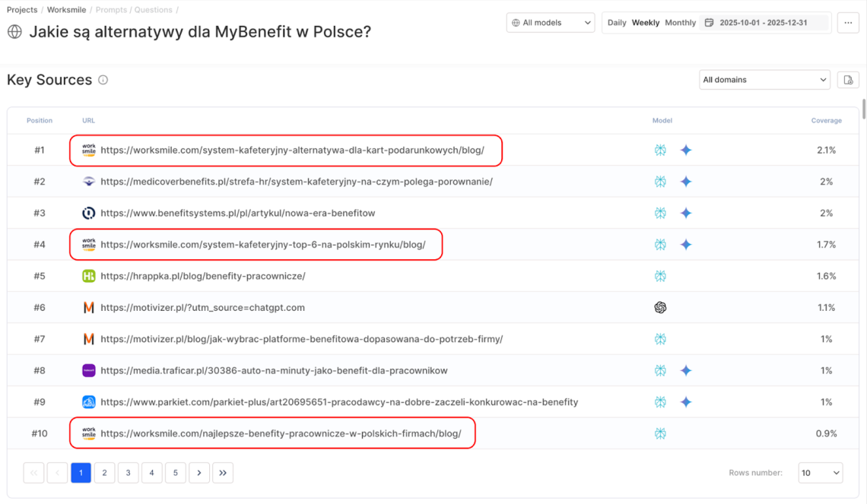Switch to Weekly time granularity
867x504 pixels.
tap(646, 23)
